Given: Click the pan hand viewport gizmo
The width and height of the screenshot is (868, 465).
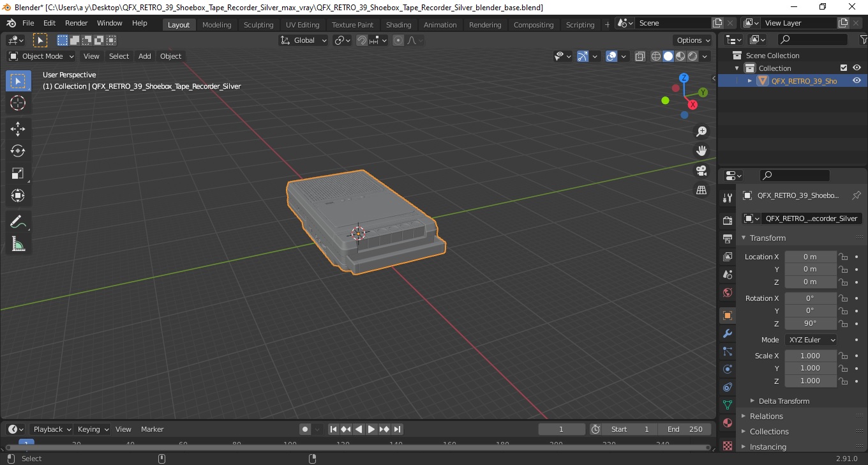Looking at the screenshot, I should tap(701, 151).
